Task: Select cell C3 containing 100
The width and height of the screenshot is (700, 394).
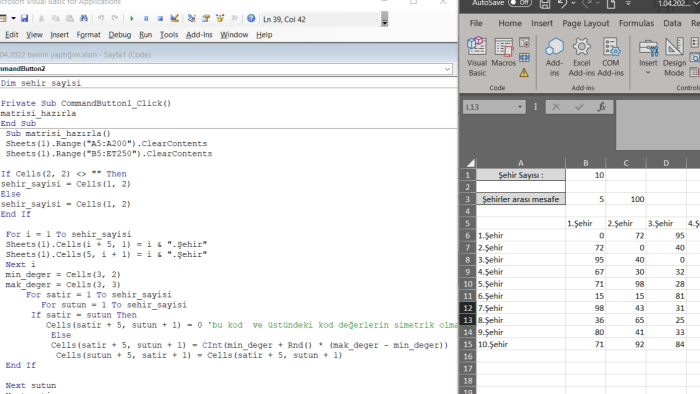Action: pyautogui.click(x=626, y=199)
